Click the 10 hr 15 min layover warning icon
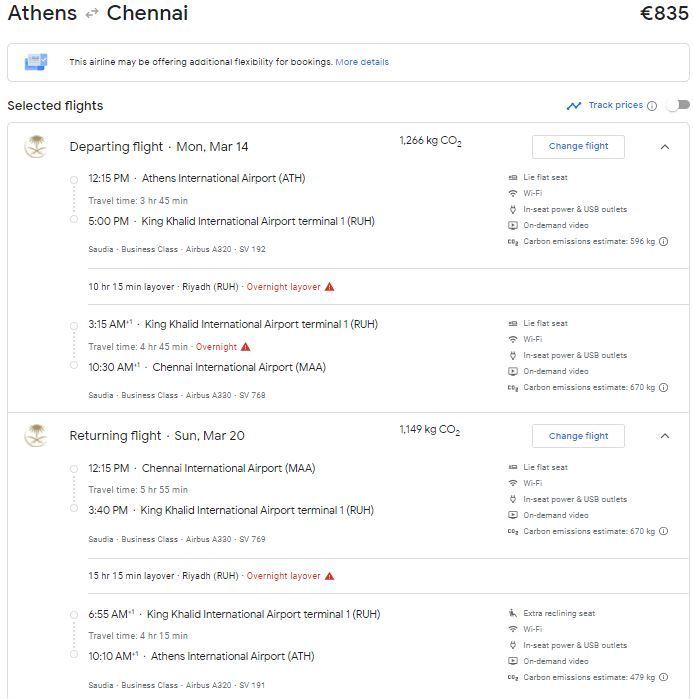693x699 pixels. pyautogui.click(x=330, y=287)
